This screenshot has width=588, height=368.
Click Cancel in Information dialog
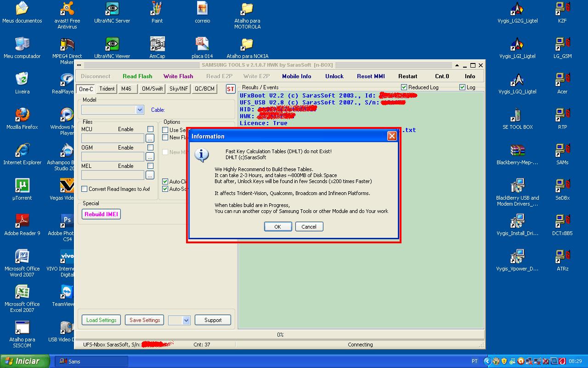(x=309, y=227)
